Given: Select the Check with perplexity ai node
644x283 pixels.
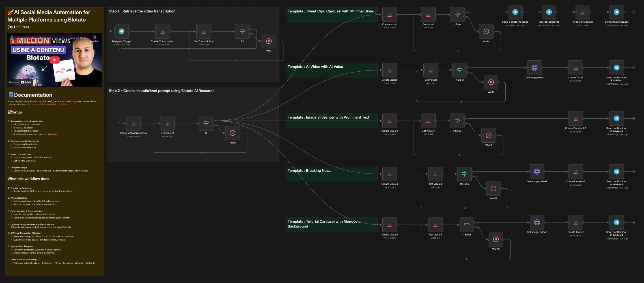Looking at the screenshot, I should (x=133, y=123).
